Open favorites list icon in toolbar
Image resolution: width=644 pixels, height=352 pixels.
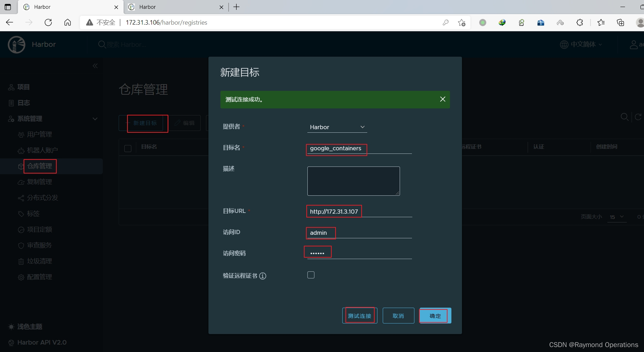(601, 23)
